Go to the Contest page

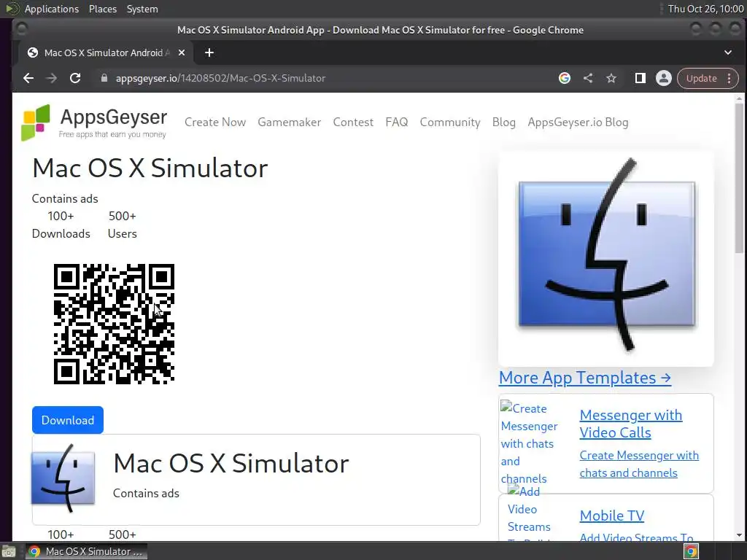coord(353,122)
